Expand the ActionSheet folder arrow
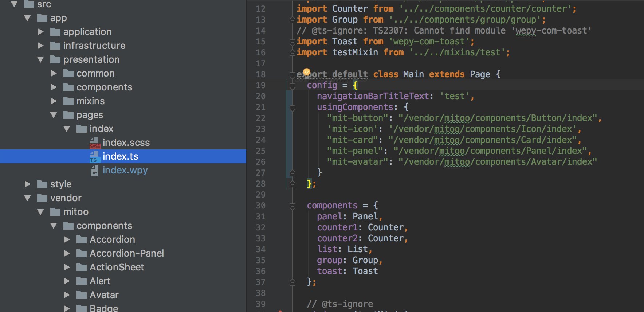This screenshot has height=312, width=644. [x=67, y=267]
